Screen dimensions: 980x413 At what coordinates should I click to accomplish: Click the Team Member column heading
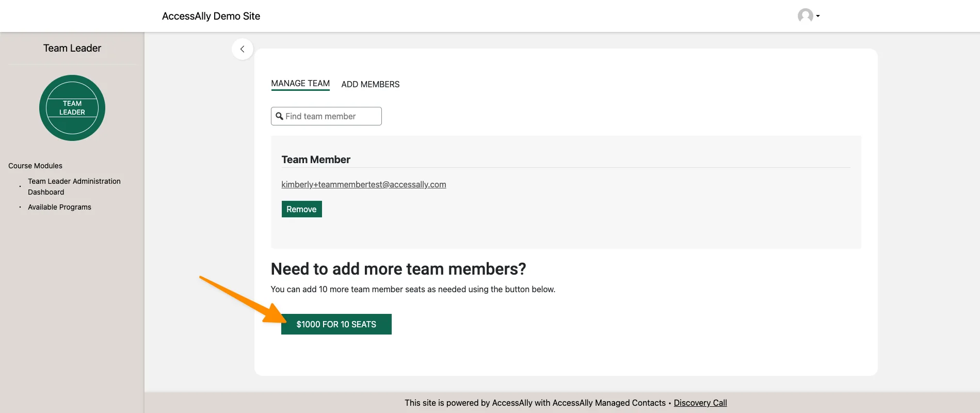click(315, 160)
